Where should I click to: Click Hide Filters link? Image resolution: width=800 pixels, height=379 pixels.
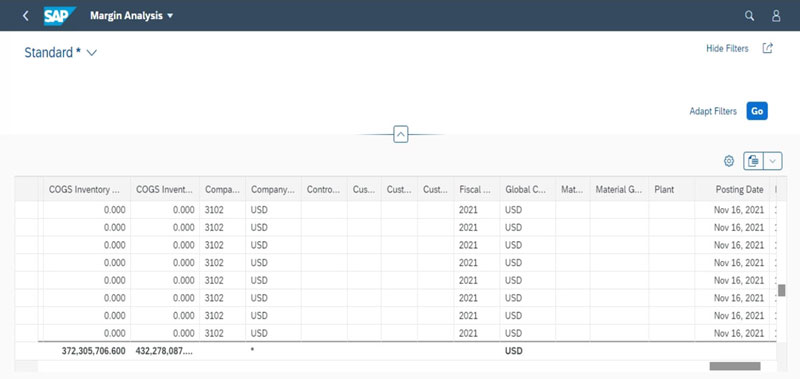(727, 48)
